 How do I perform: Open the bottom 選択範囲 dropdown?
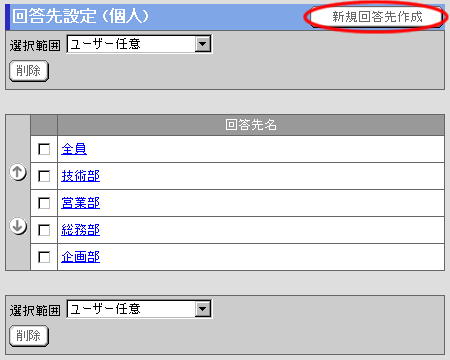[x=139, y=309]
